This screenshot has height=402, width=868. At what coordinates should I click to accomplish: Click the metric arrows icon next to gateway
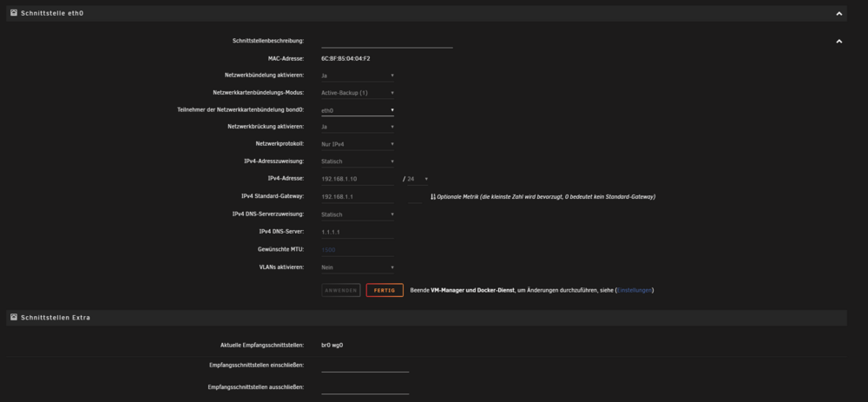pos(433,196)
